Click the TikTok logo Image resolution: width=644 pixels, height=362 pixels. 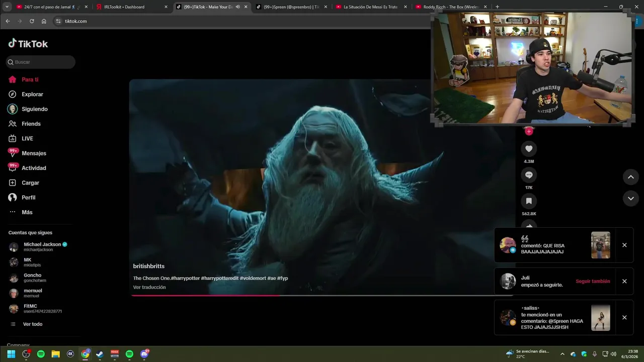coord(28,44)
